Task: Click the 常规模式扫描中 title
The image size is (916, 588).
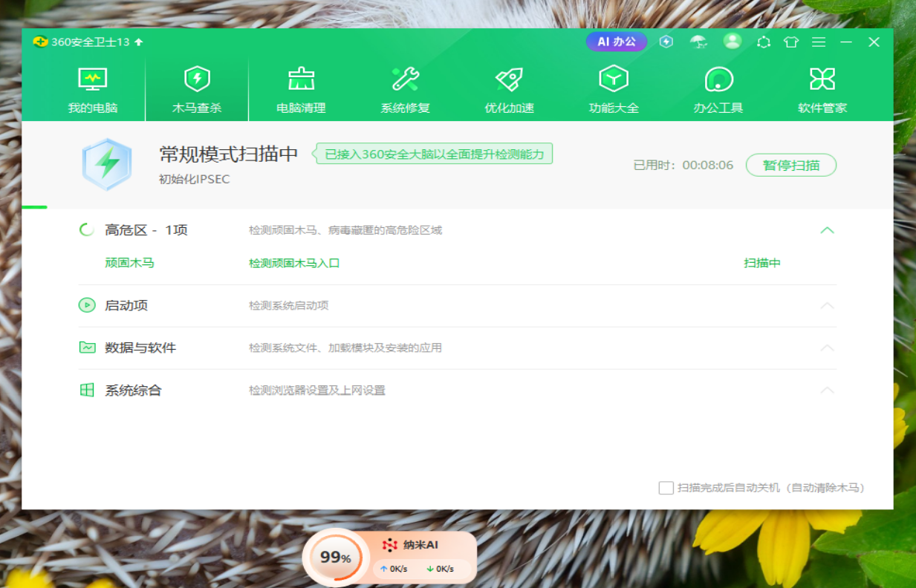Action: 229,154
